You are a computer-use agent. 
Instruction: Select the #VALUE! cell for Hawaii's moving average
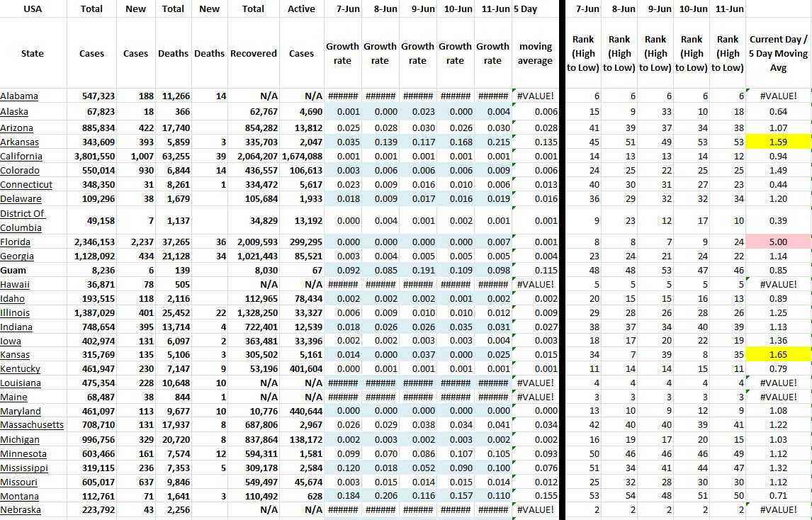(537, 284)
